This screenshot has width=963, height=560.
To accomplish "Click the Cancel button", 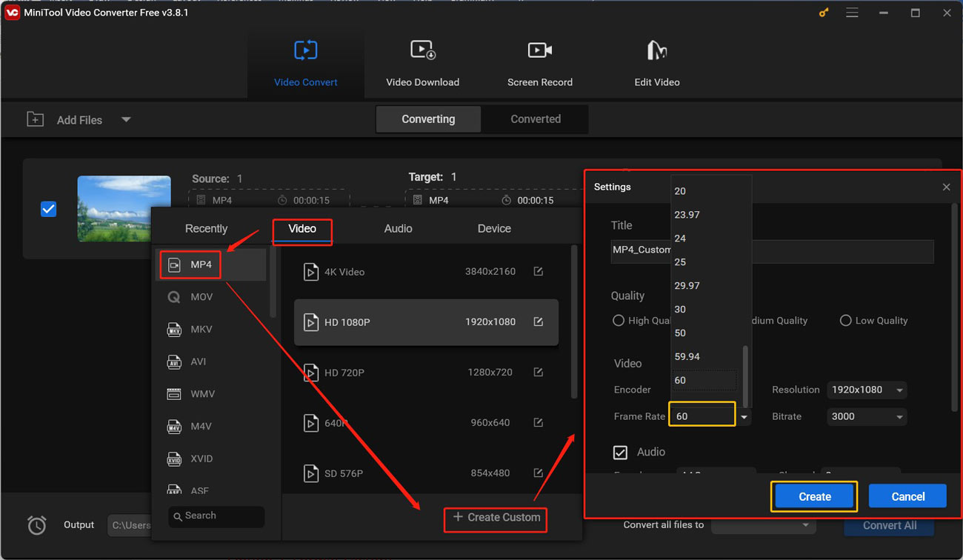I will (907, 497).
